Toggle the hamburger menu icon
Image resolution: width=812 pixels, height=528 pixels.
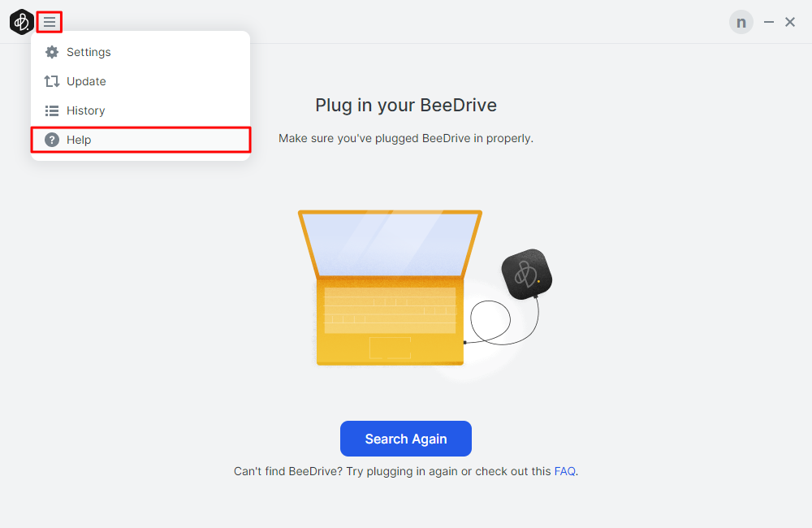click(50, 22)
